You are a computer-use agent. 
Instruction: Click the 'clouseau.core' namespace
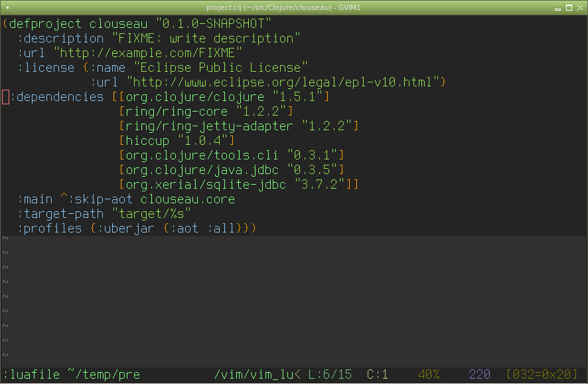188,200
